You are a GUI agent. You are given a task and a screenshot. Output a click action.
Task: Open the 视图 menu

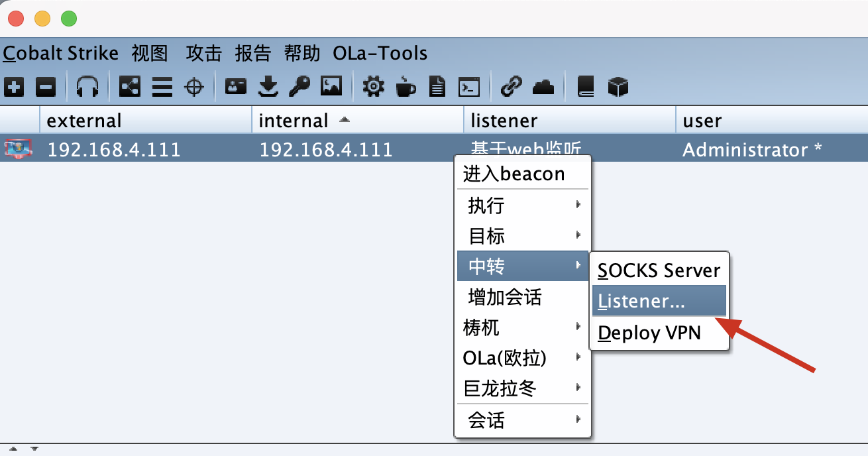(x=150, y=53)
